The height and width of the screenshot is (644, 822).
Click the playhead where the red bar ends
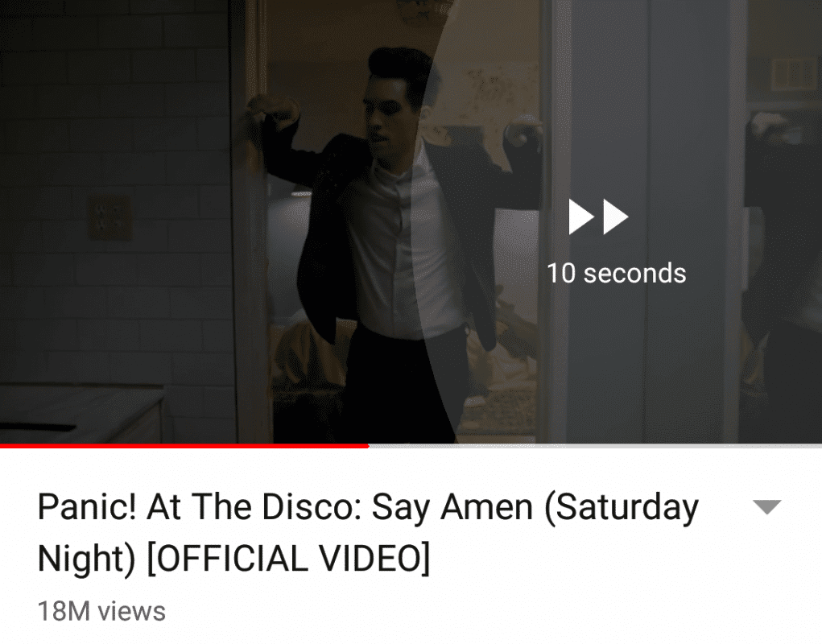[x=369, y=446]
